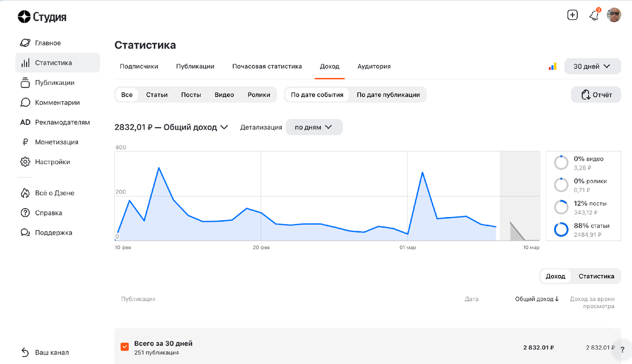Screen dimensions: 632x364
Task: Click the Монетизация ruble icon
Action: click(25, 142)
